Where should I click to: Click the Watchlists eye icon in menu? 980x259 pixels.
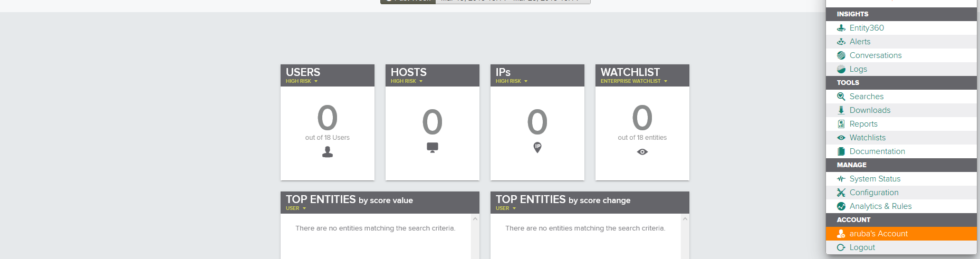[x=841, y=138]
